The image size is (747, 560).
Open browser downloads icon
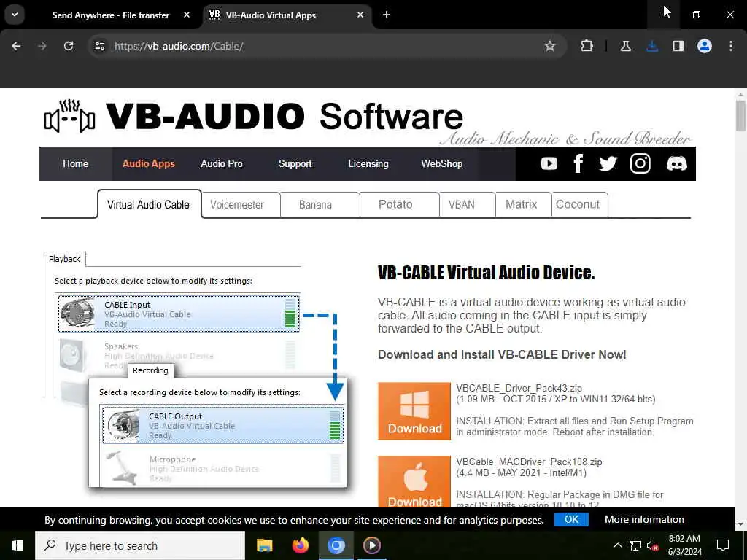[652, 46]
